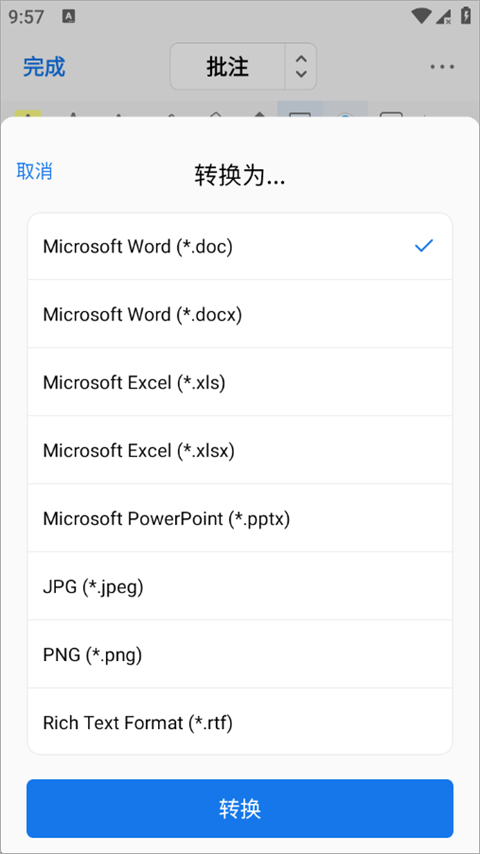Pick Microsoft Excel (*.xls) format
The height and width of the screenshot is (854, 480).
tap(240, 382)
